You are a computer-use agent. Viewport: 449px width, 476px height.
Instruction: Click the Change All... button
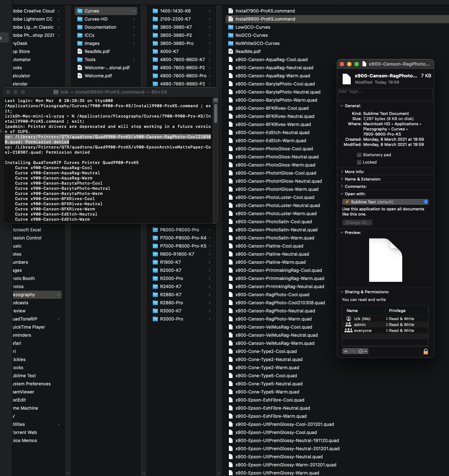point(357,223)
